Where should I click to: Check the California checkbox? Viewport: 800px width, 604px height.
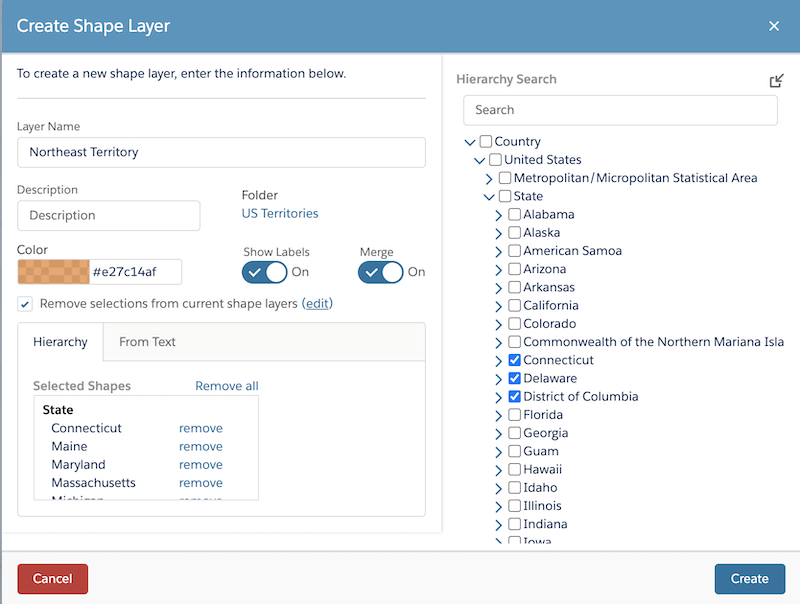tap(514, 306)
